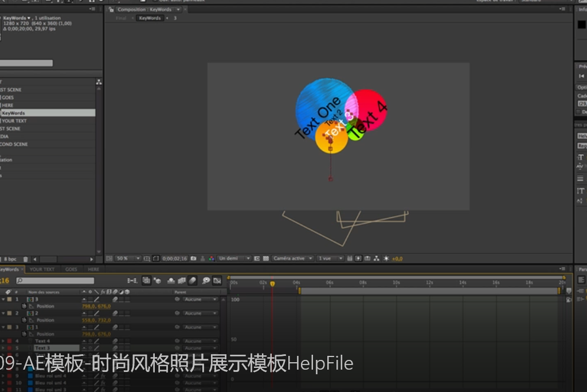Open the Un demi resolution dropdown
This screenshot has height=392, width=587.
(x=234, y=258)
